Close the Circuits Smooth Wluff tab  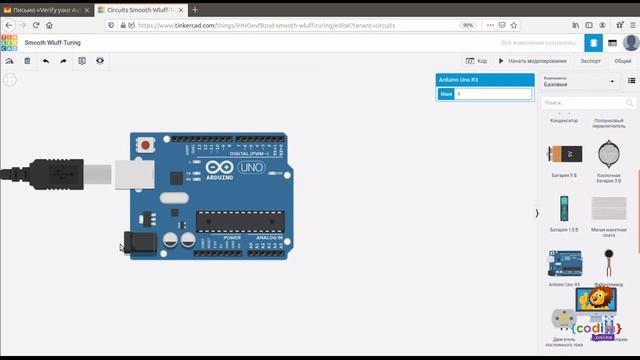(181, 10)
